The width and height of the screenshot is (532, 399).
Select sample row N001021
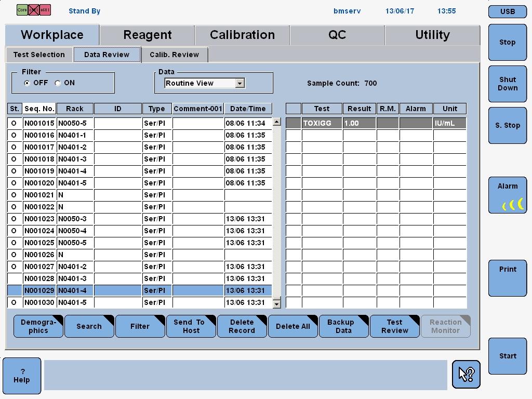coord(140,195)
